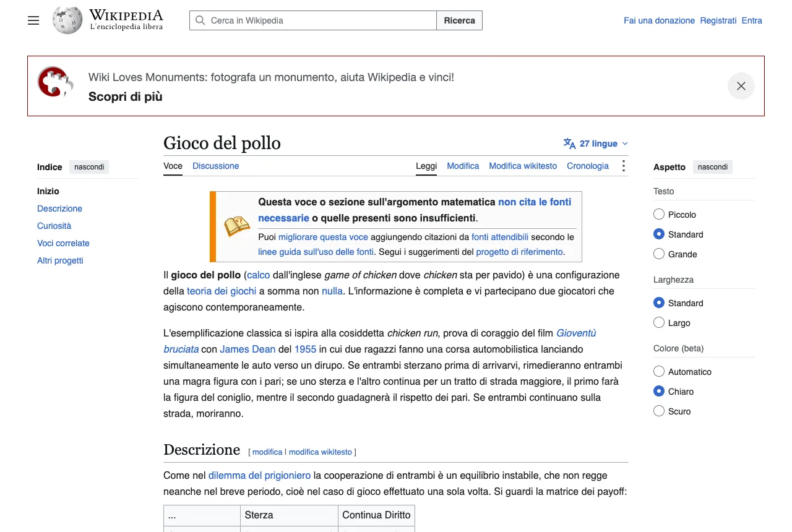Open the three-dot more options menu

coord(623,166)
